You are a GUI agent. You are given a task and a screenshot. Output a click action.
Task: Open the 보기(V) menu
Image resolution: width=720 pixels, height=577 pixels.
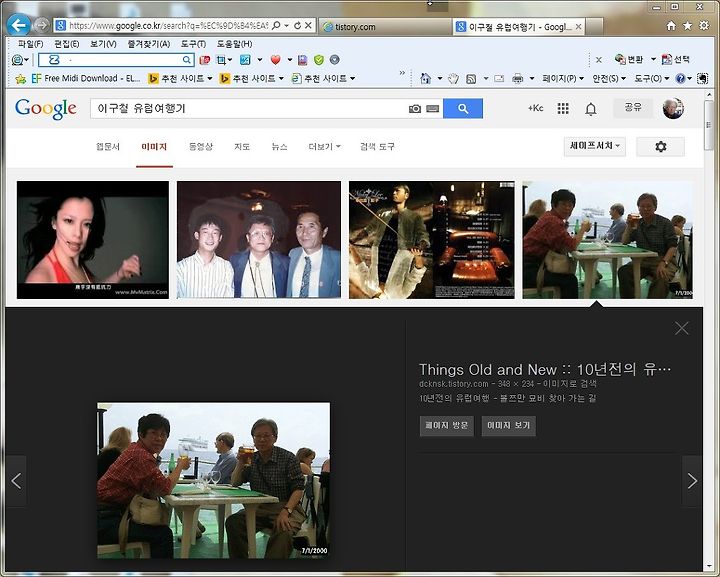[x=103, y=44]
